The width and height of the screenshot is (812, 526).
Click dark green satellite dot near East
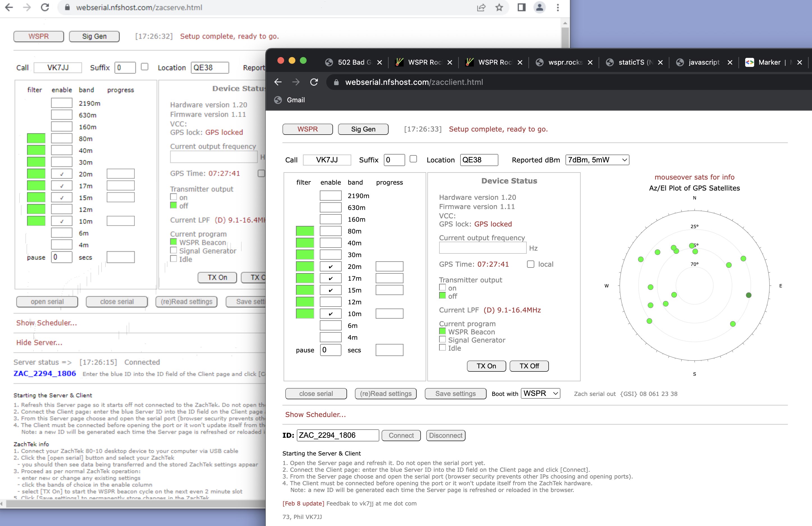pyautogui.click(x=749, y=295)
